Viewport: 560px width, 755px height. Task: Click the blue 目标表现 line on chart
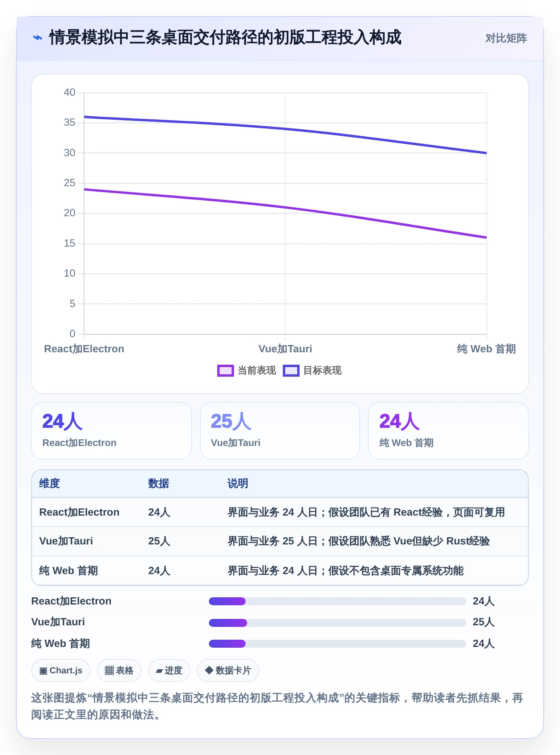285,129
